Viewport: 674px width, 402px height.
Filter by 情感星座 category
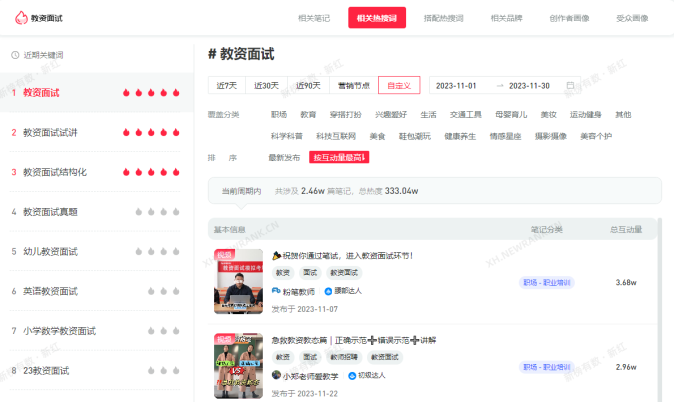pyautogui.click(x=505, y=136)
